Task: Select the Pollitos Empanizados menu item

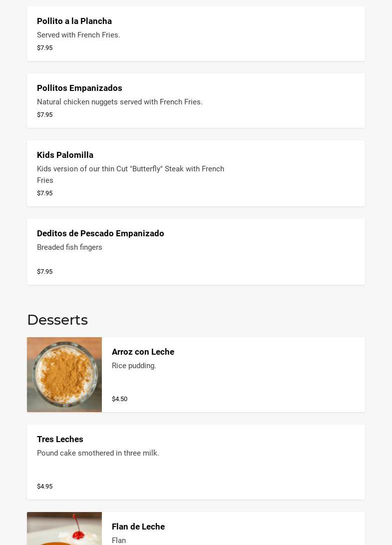Action: 79,88
